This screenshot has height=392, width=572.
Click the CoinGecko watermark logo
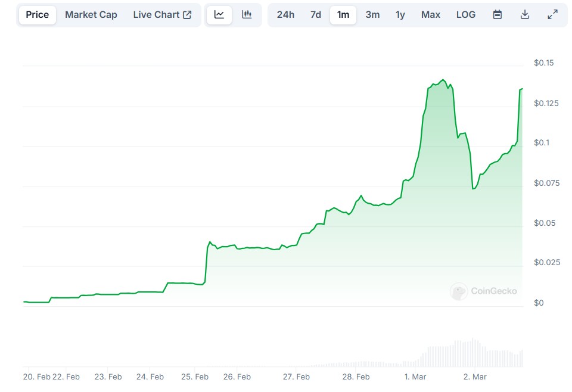tap(484, 291)
